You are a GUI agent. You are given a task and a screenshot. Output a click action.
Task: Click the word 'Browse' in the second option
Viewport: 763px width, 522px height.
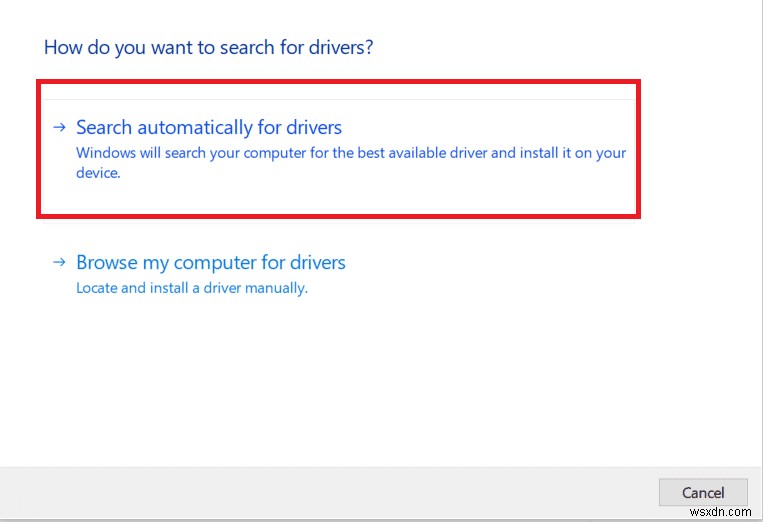point(106,263)
